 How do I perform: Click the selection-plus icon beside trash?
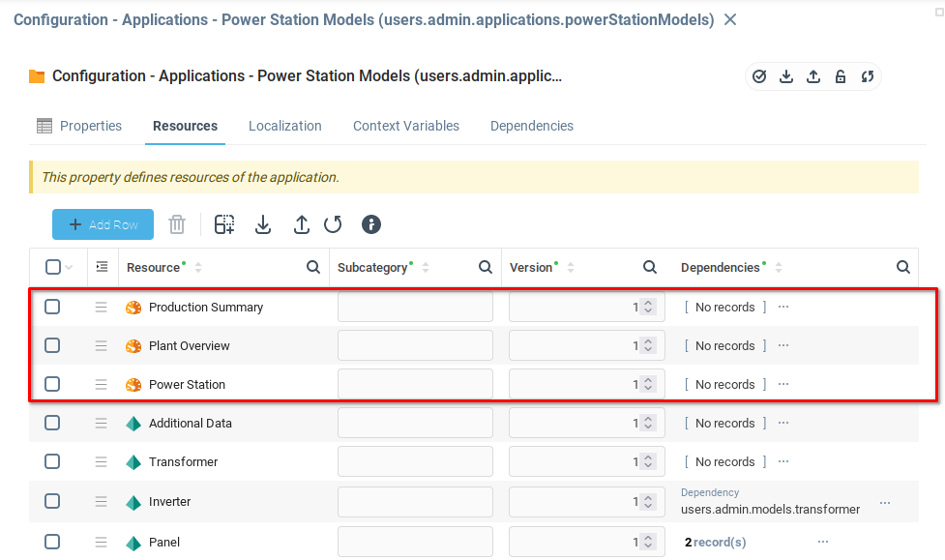click(x=224, y=224)
